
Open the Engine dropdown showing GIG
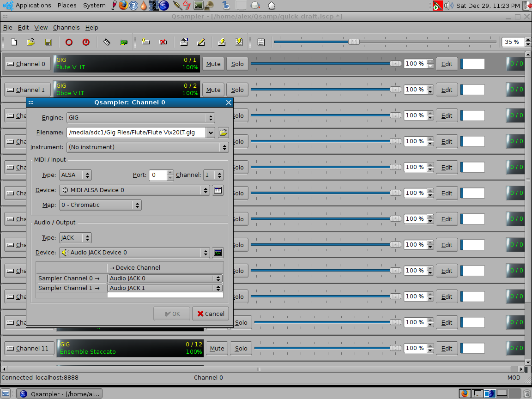click(x=141, y=118)
